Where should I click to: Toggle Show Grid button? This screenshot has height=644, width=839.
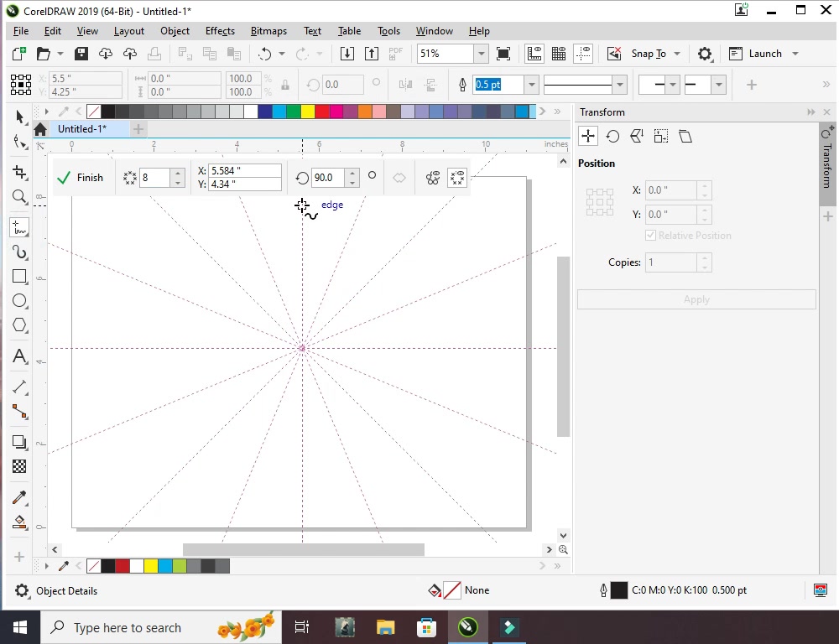(x=559, y=54)
